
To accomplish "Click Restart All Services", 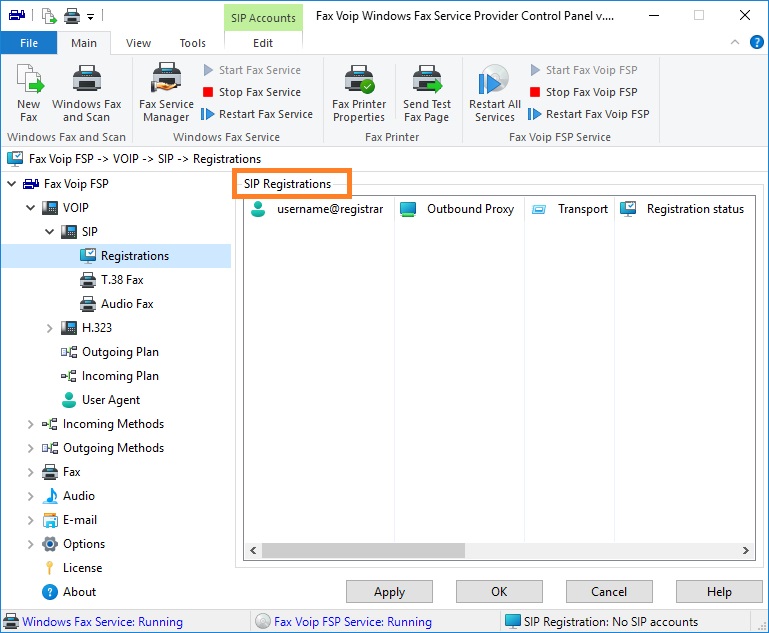I will point(494,93).
